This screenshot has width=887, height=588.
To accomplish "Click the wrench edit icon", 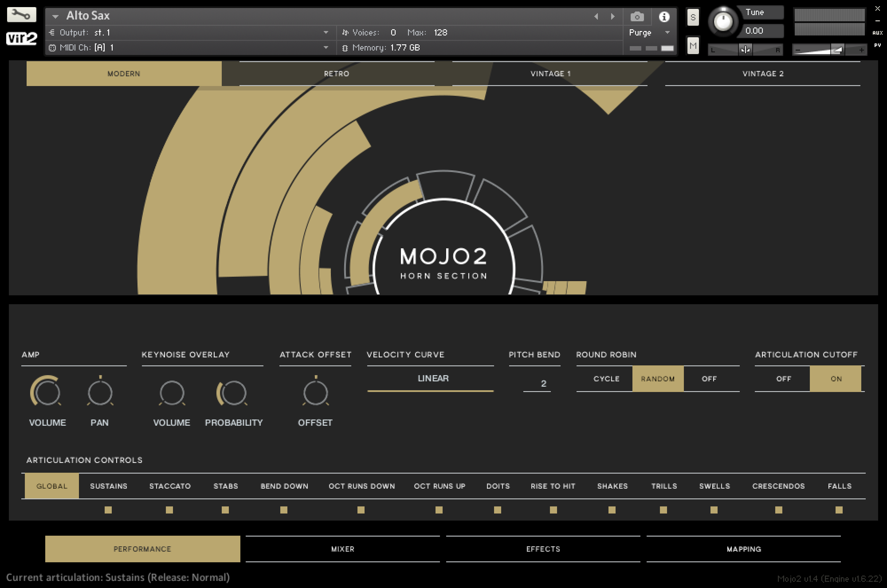I will [21, 15].
